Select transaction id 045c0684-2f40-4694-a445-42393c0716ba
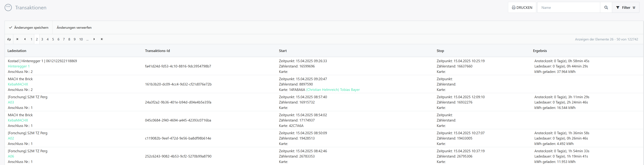 pos(178,120)
